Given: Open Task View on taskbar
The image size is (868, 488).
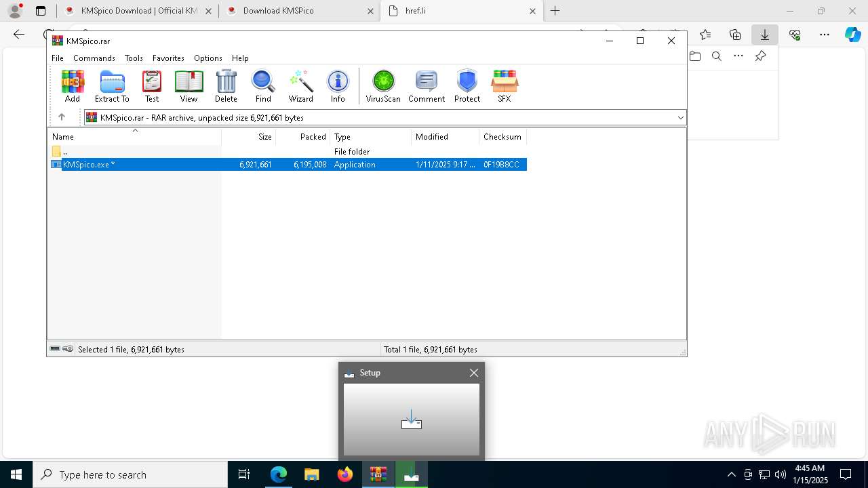Looking at the screenshot, I should coord(244,474).
